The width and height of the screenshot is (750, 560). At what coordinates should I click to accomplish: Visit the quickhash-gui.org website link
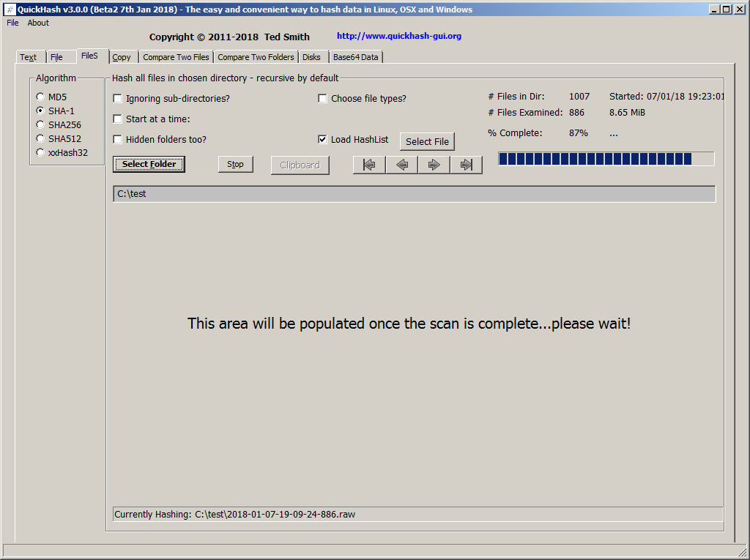pyautogui.click(x=398, y=36)
